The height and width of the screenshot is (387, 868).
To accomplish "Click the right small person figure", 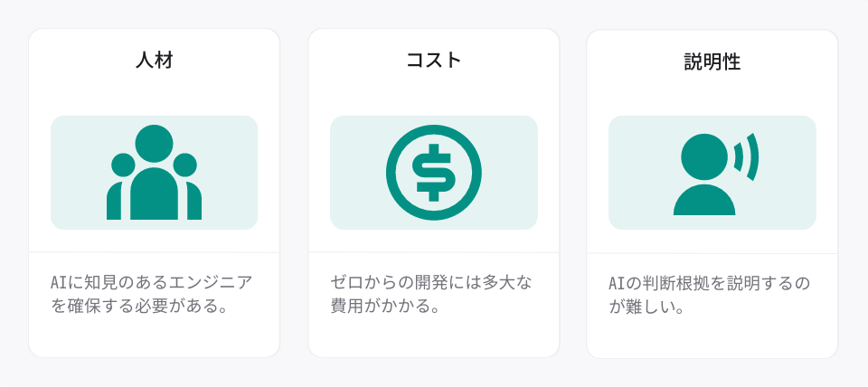I will point(189,186).
